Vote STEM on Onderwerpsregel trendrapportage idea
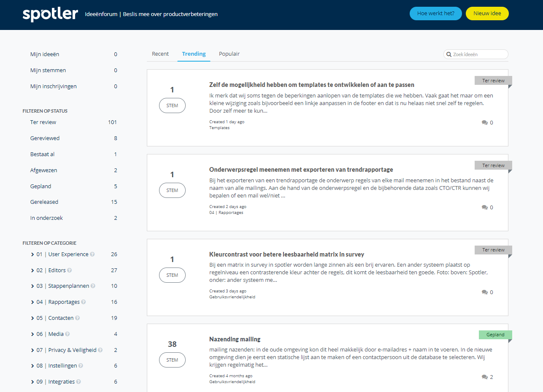Image resolution: width=543 pixels, height=392 pixels. (x=172, y=190)
